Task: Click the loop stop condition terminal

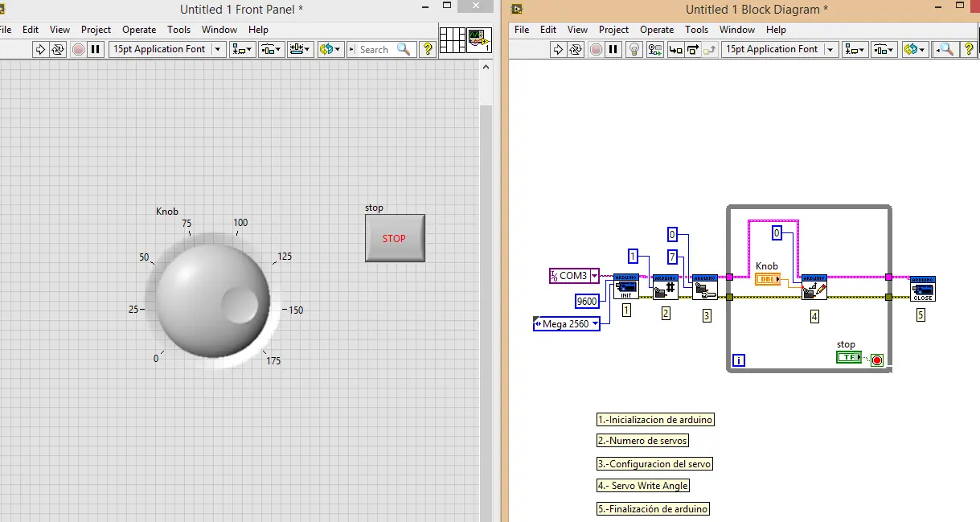Action: [x=877, y=360]
